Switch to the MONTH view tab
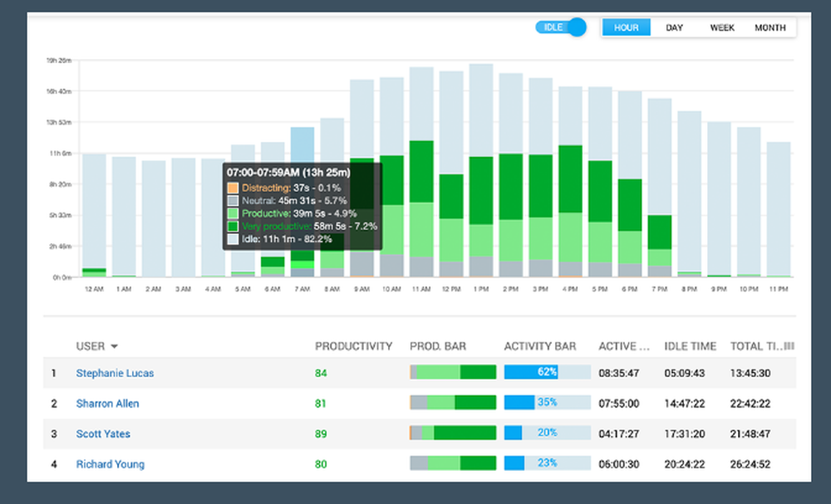 770,27
